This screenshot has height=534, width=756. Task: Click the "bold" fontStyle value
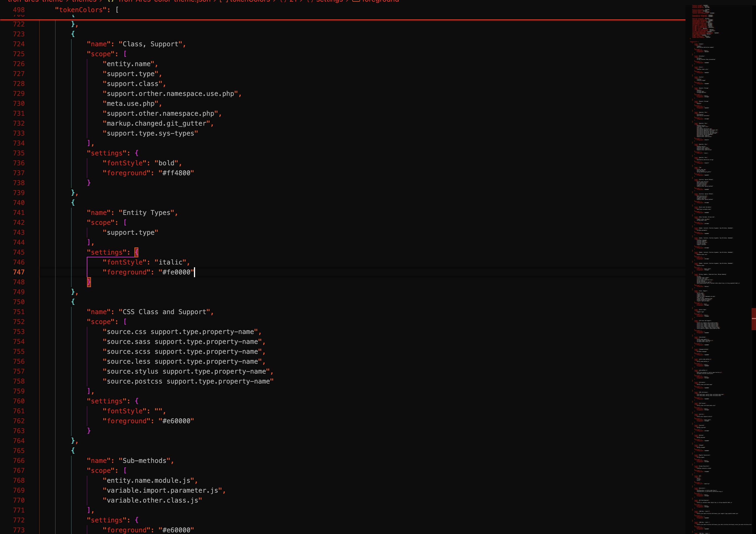[166, 163]
